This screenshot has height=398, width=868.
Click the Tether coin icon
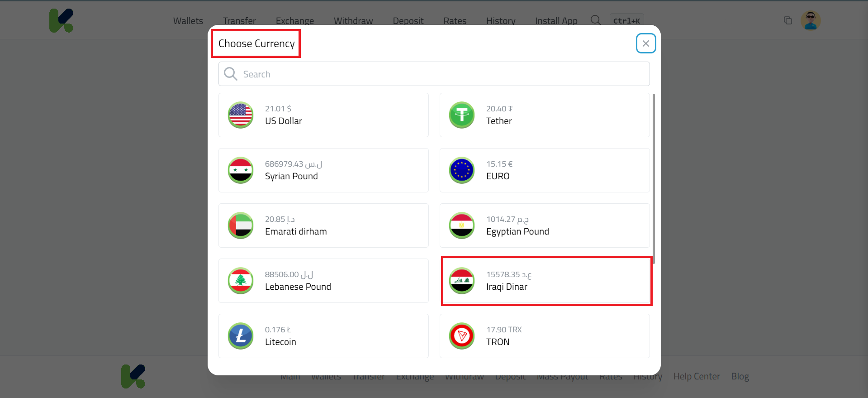tap(462, 115)
